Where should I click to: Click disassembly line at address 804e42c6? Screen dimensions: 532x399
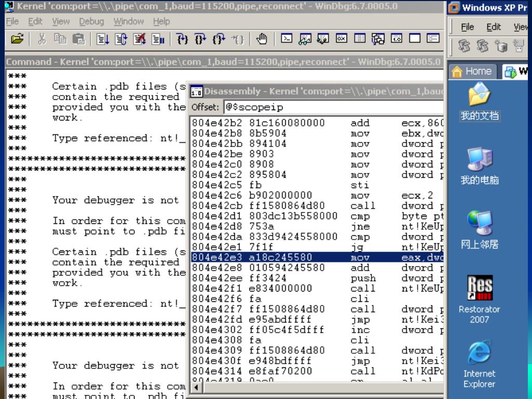317,195
